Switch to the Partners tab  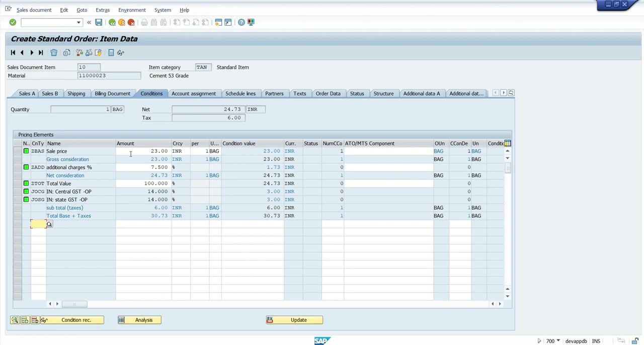[274, 94]
